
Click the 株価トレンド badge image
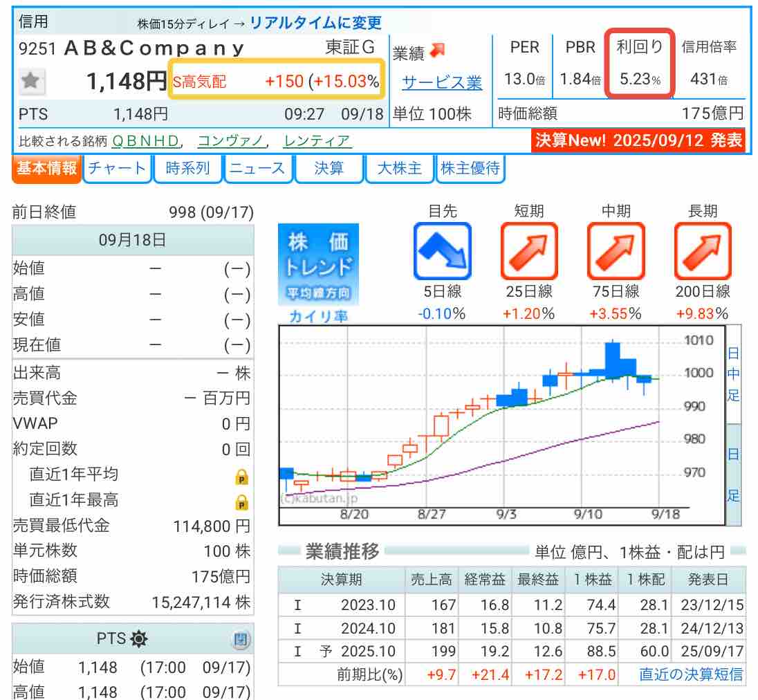click(x=318, y=264)
